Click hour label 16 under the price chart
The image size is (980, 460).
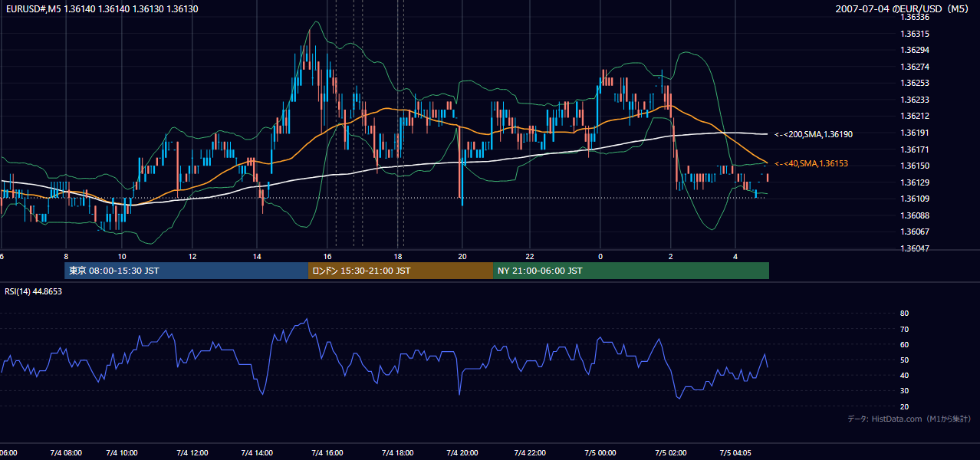(327, 256)
